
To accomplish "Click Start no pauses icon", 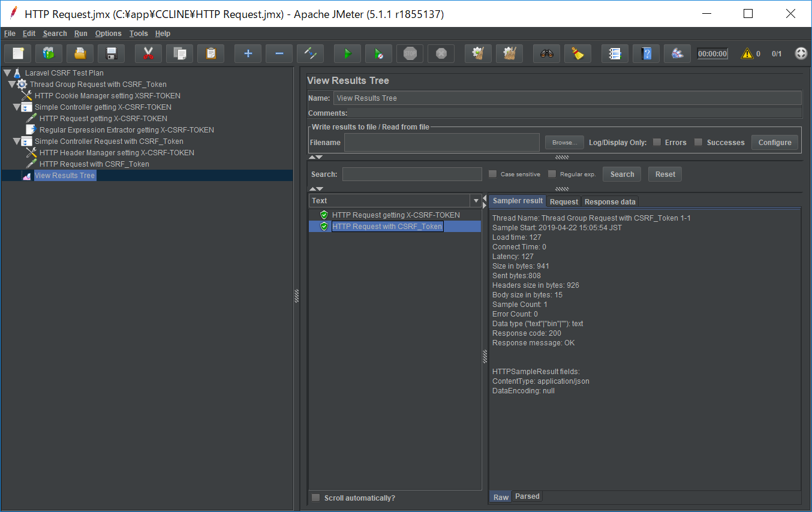I will [x=378, y=53].
